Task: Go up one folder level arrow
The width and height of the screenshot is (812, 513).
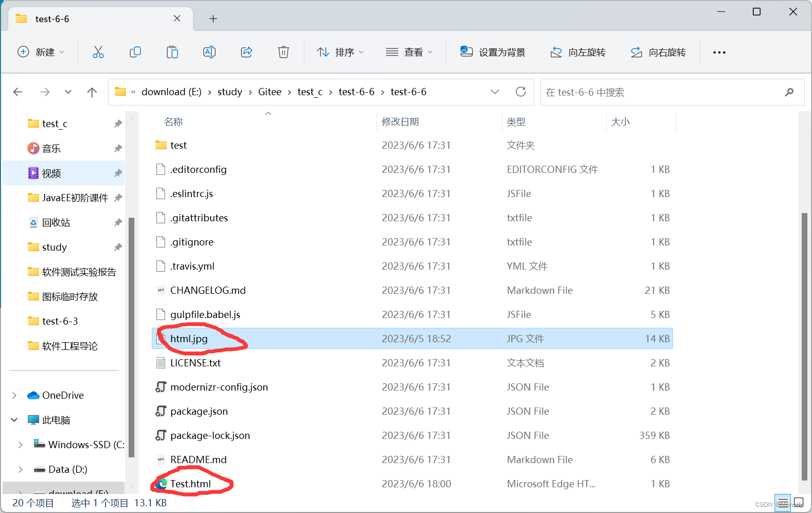Action: point(92,92)
